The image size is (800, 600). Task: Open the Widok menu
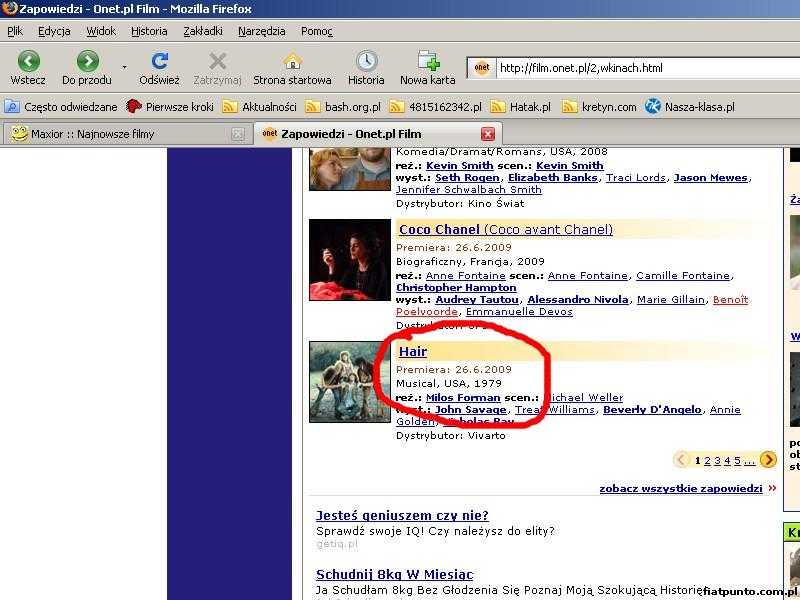point(101,32)
